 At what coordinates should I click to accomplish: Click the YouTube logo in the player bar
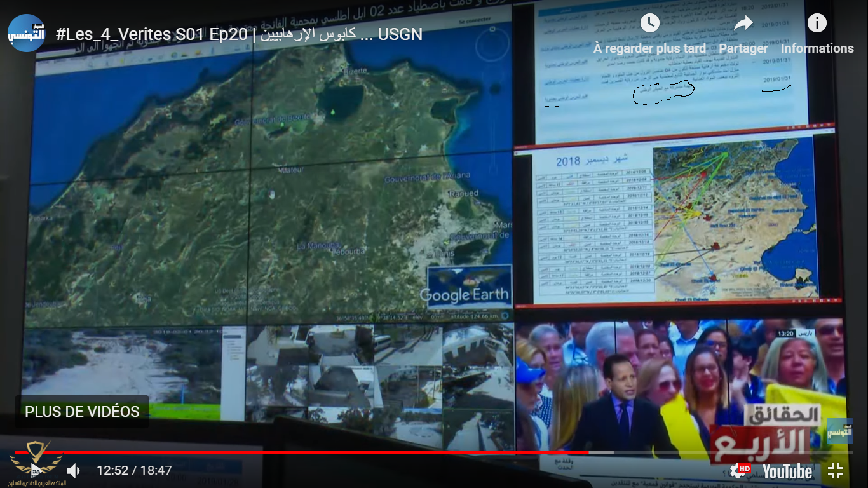[787, 471]
